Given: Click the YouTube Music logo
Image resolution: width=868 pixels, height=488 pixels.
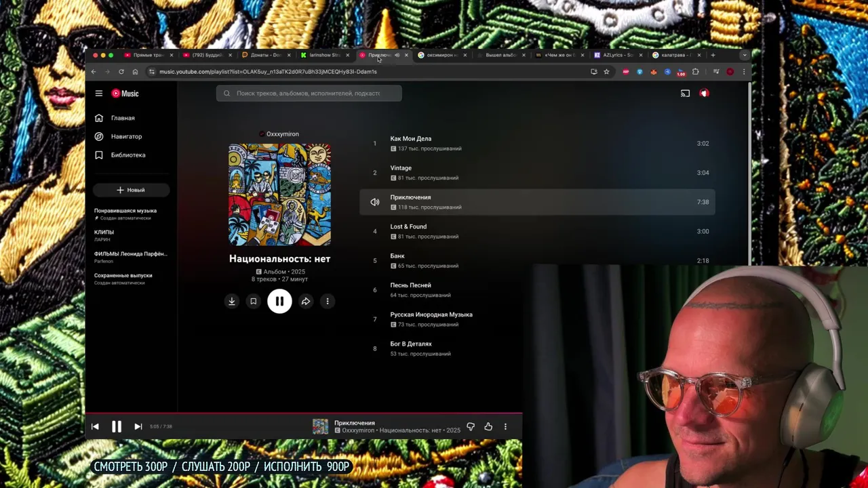Looking at the screenshot, I should click(x=125, y=94).
